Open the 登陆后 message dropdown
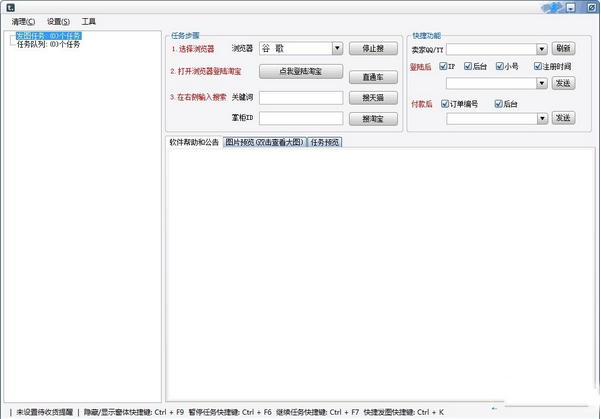The image size is (601, 419). [x=541, y=83]
